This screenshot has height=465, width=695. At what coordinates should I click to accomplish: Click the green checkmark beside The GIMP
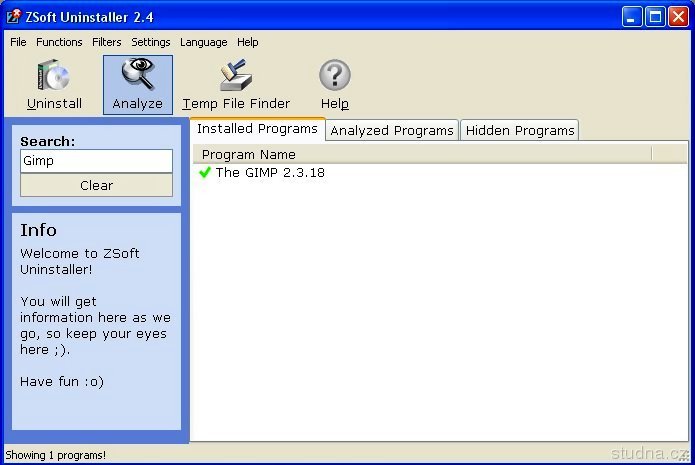205,172
